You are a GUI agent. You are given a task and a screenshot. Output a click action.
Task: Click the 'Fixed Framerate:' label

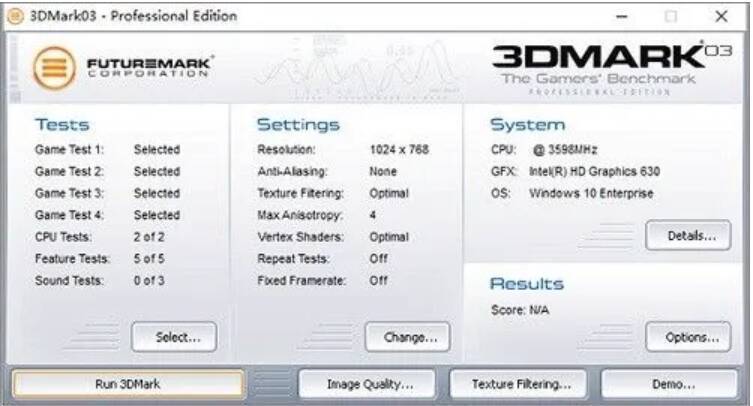pos(302,280)
